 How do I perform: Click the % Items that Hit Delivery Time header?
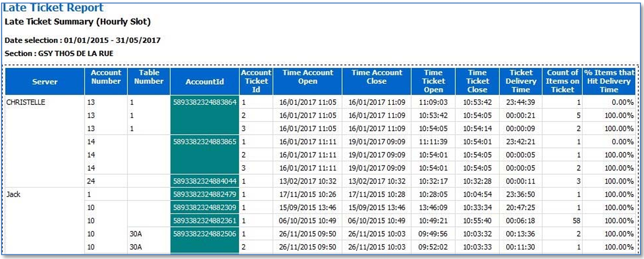coord(609,81)
